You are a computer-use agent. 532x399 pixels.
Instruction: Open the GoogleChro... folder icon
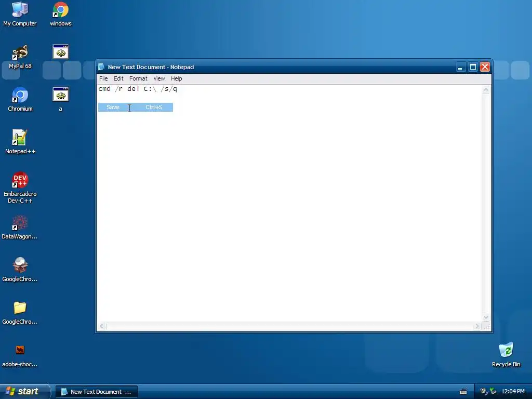coord(20,312)
